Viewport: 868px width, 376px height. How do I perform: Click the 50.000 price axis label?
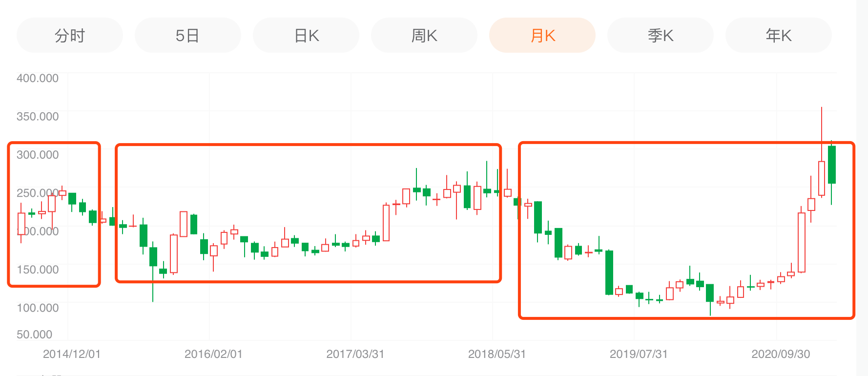coord(34,334)
